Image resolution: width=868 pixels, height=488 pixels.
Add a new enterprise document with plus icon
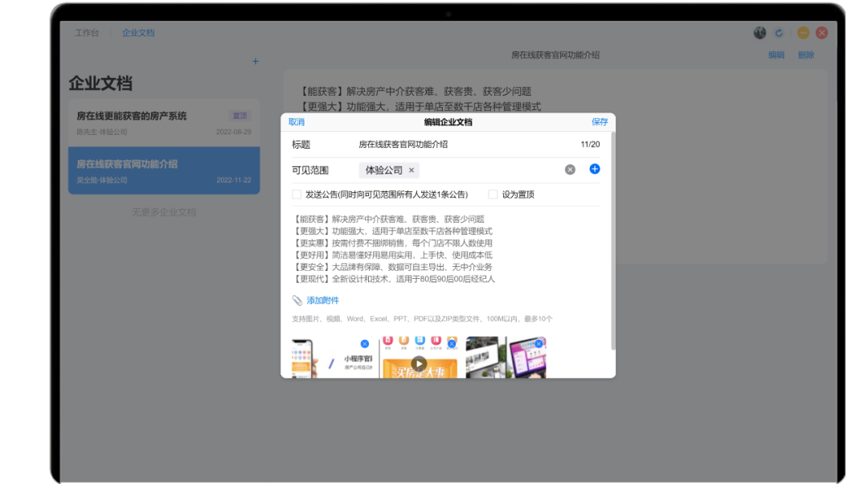[x=256, y=61]
